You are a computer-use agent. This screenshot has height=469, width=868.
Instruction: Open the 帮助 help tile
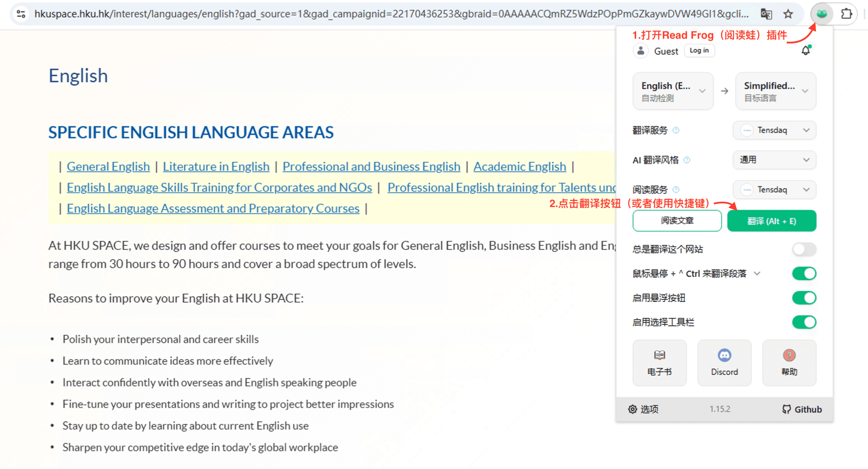coord(789,362)
